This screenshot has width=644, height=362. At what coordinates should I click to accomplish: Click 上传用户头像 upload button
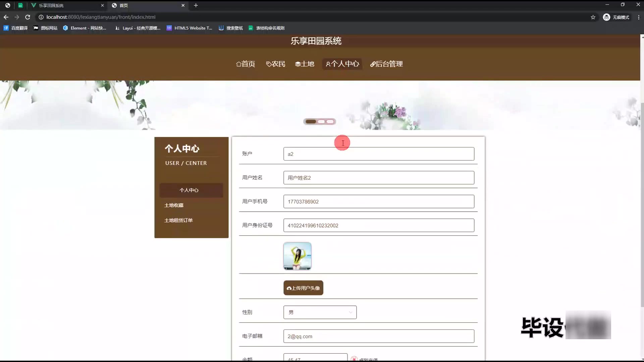303,288
